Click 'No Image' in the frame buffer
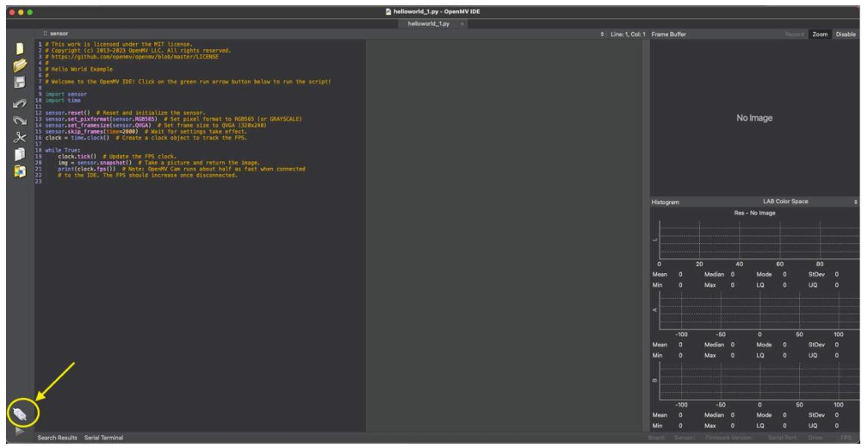868x448 pixels. click(754, 118)
